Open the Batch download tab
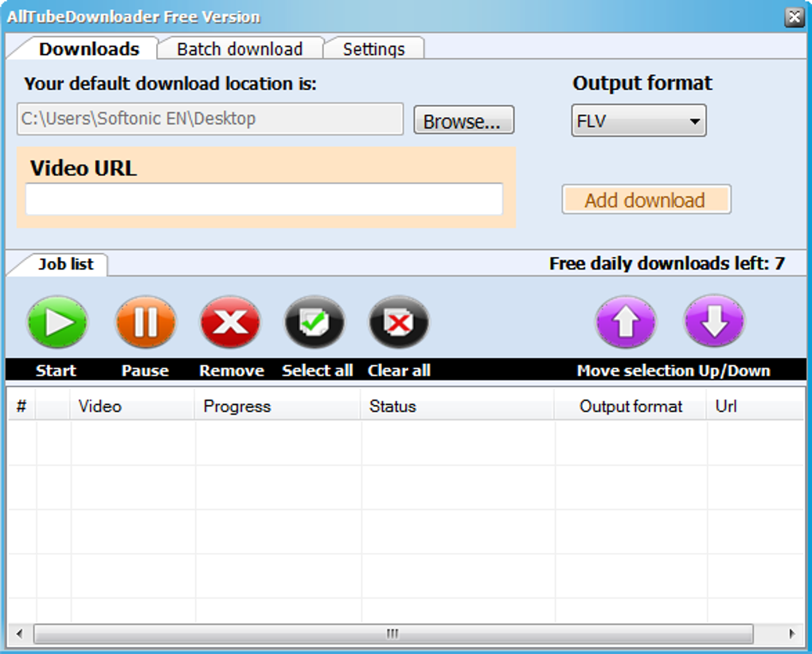812x654 pixels. pos(240,49)
